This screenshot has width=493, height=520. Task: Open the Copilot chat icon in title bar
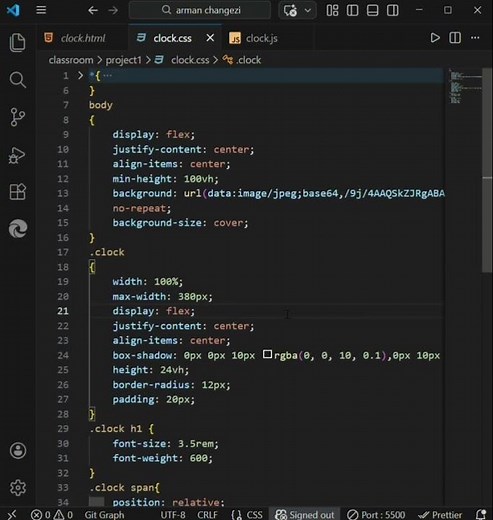[x=290, y=10]
